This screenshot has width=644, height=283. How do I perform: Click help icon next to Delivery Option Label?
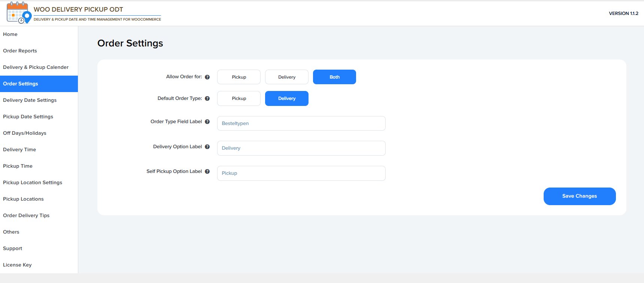(x=207, y=147)
